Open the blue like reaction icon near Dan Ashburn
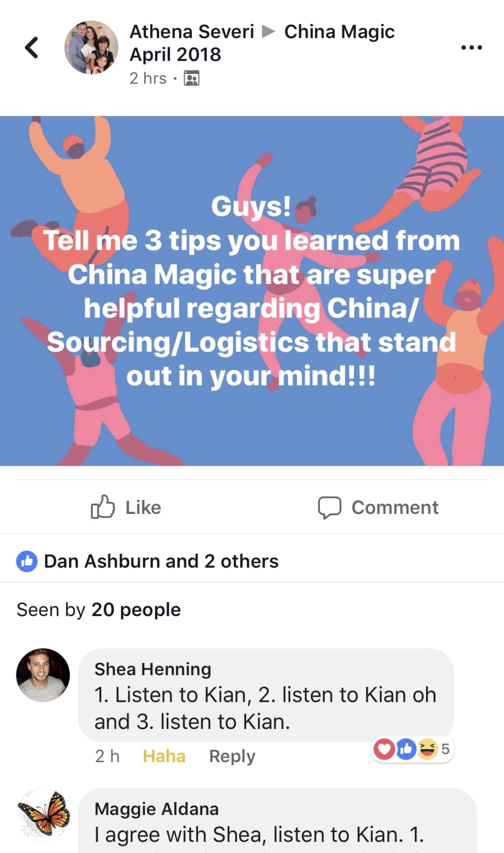The image size is (504, 853). pyautogui.click(x=27, y=561)
